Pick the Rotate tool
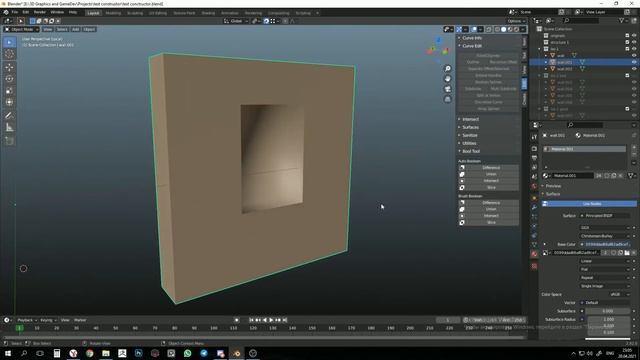 click(x=9, y=79)
